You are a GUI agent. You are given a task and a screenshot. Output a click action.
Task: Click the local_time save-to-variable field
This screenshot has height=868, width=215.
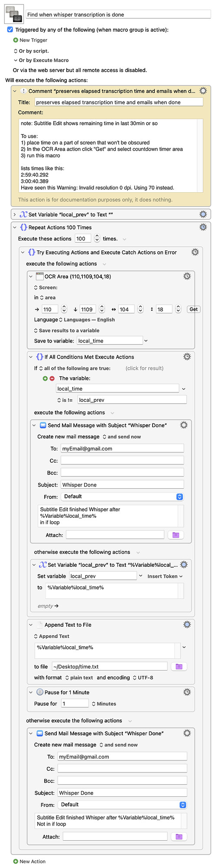click(x=110, y=341)
